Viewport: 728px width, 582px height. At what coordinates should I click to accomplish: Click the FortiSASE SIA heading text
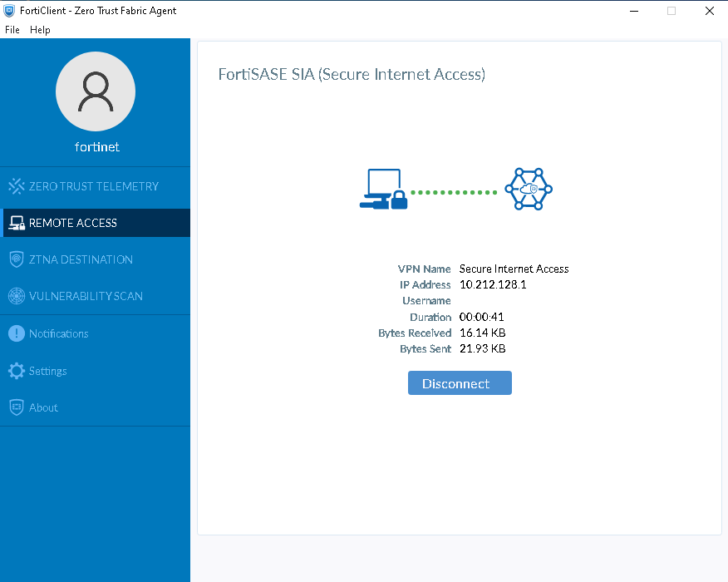[x=352, y=74]
